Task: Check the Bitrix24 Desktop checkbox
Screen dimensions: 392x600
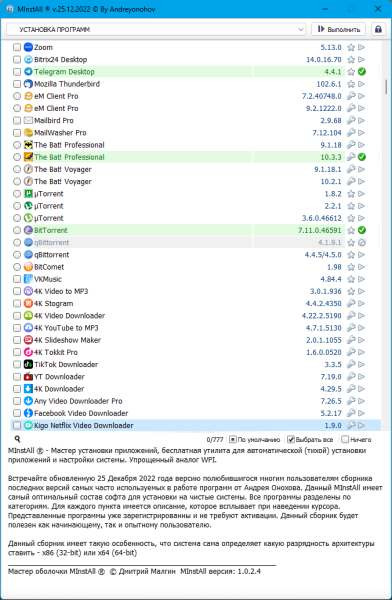Action: (x=17, y=60)
